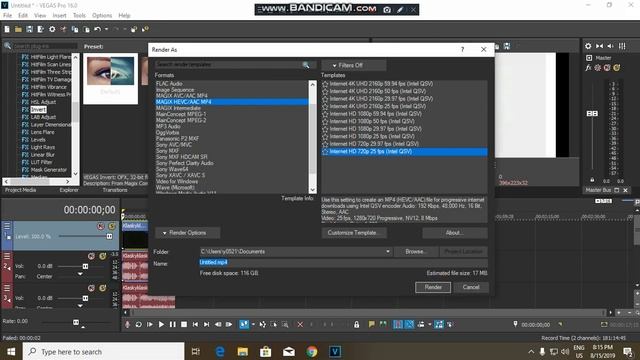Adjust the Master bus volume fader
This screenshot has height=360, width=640.
tap(592, 113)
